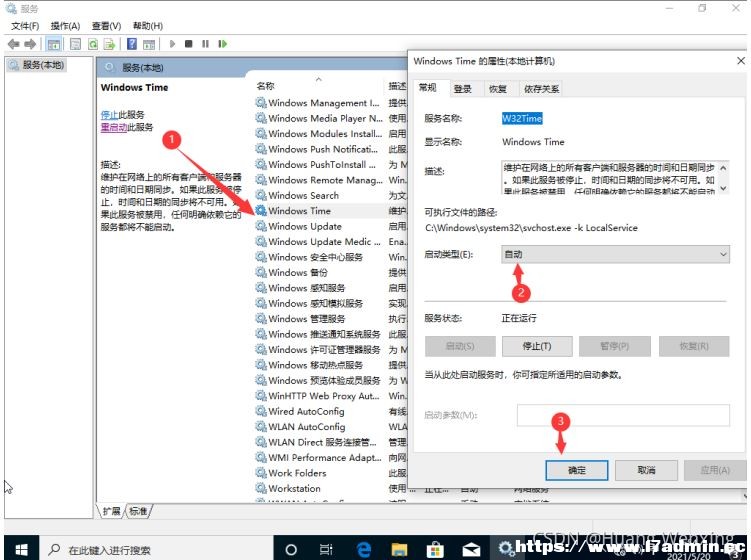Switch to the 扩展 view tab

pos(111,511)
